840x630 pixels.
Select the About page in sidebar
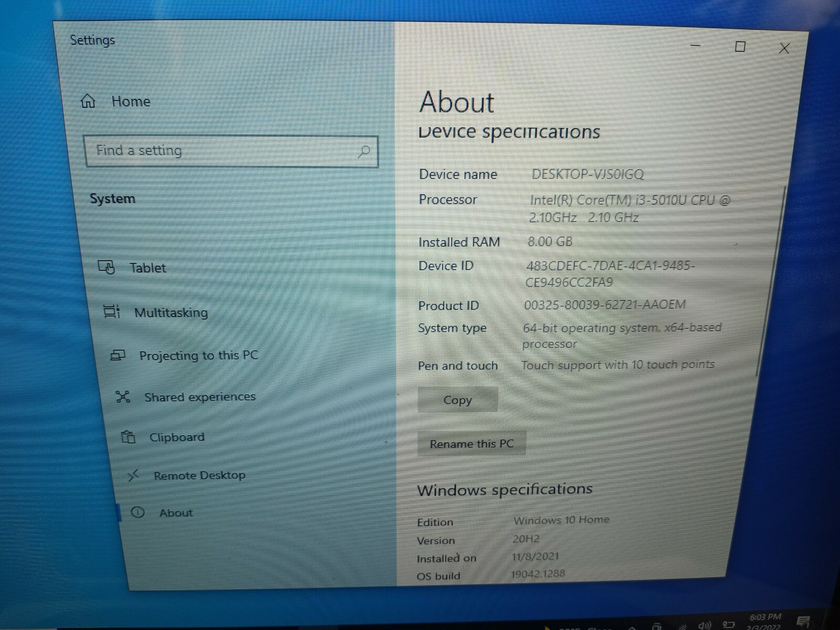pyautogui.click(x=162, y=512)
